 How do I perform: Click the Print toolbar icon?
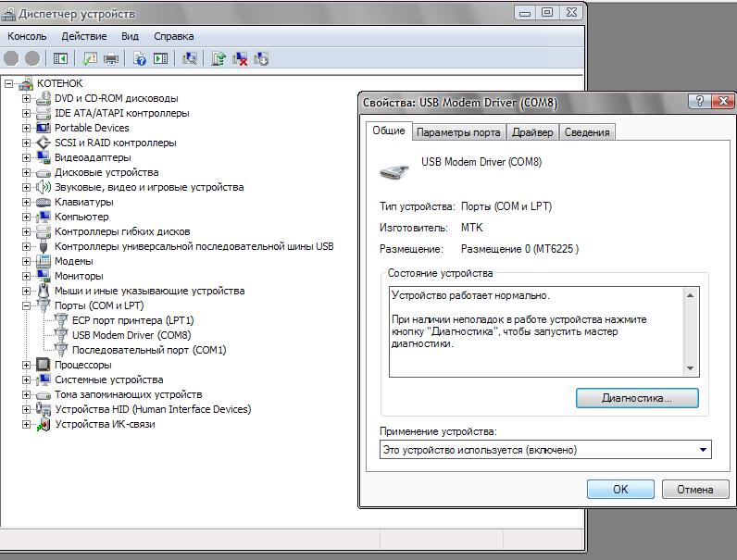(111, 58)
